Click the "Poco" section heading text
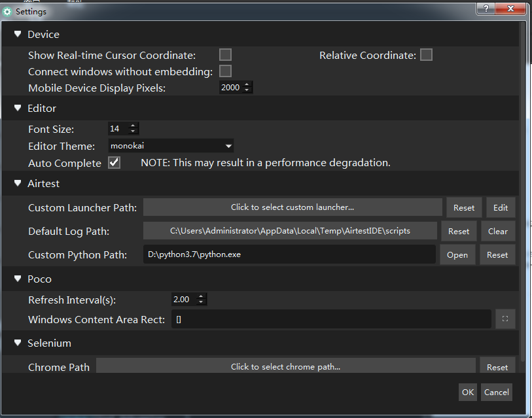The image size is (532, 418). point(39,279)
